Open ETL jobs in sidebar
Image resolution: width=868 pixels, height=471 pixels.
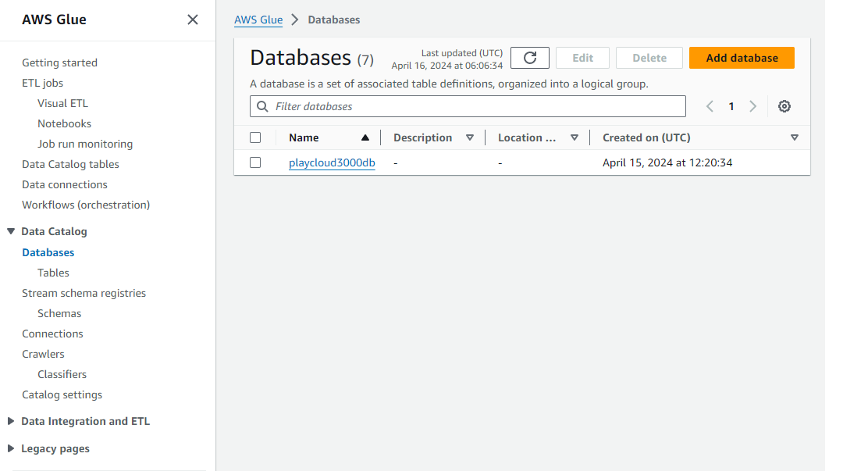coord(43,83)
